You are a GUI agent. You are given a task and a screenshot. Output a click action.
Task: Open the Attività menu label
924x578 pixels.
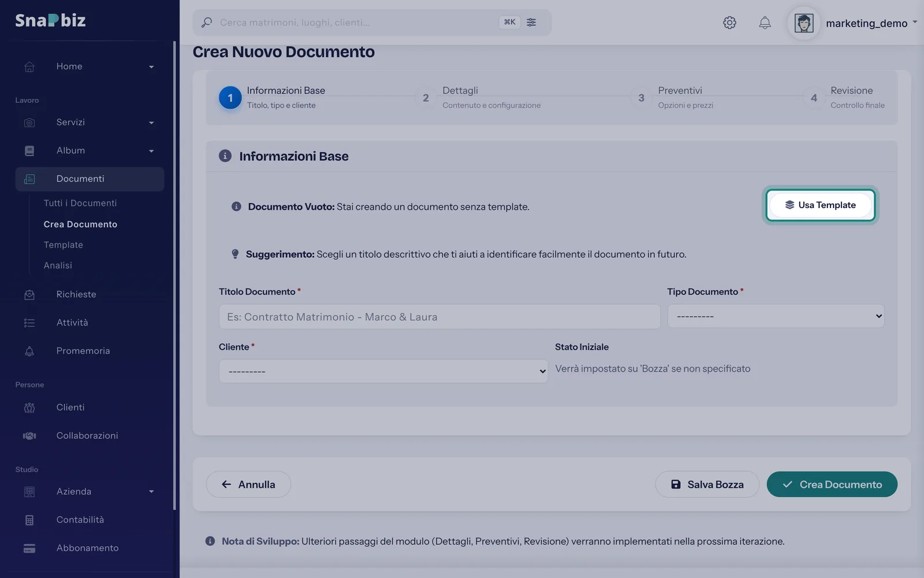coord(72,323)
